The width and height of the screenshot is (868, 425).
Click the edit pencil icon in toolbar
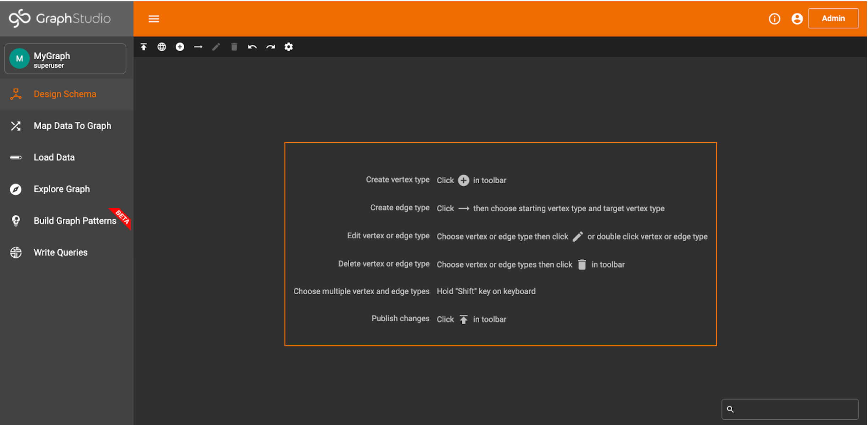[216, 47]
